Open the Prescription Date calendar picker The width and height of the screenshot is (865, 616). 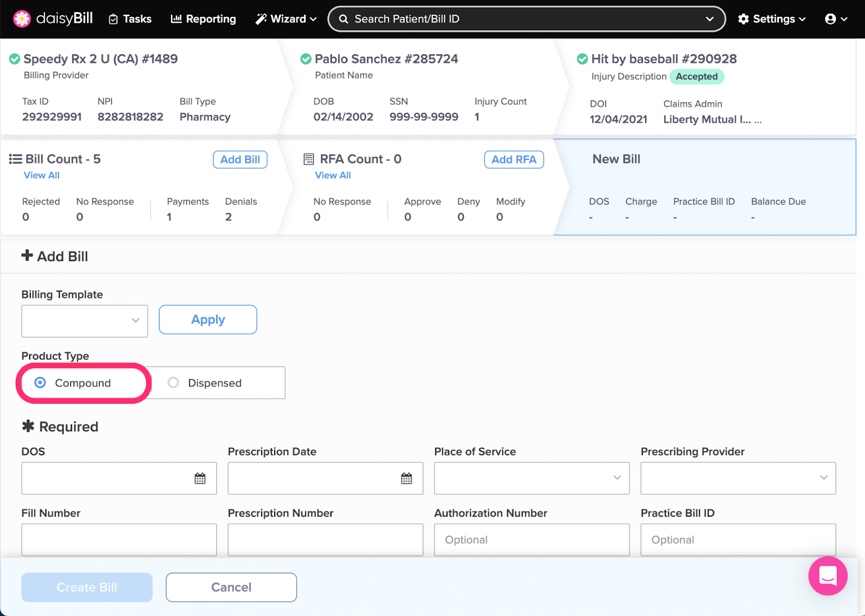tap(407, 478)
